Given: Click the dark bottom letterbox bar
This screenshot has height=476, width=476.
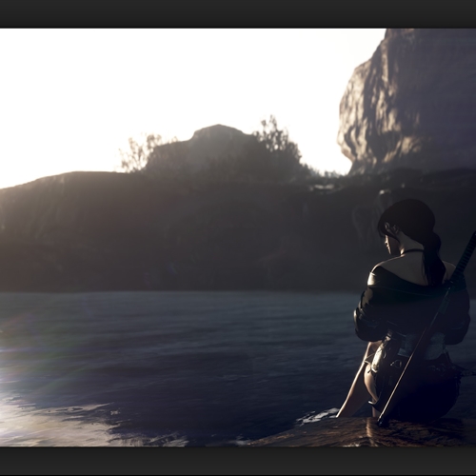Looking at the screenshot, I should (x=238, y=462).
